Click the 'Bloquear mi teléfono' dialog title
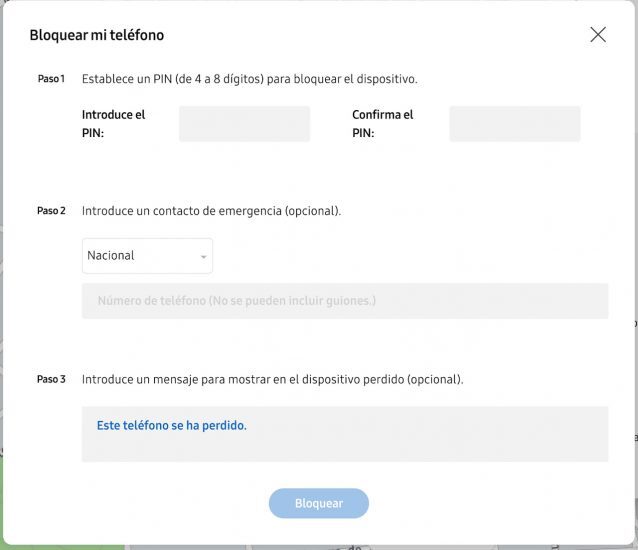638x550 pixels. [x=97, y=35]
